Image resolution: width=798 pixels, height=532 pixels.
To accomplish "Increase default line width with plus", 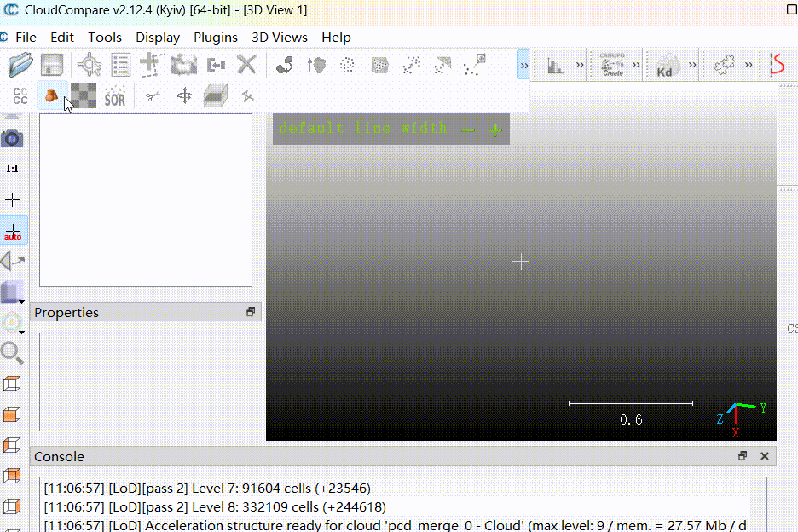I will (494, 130).
